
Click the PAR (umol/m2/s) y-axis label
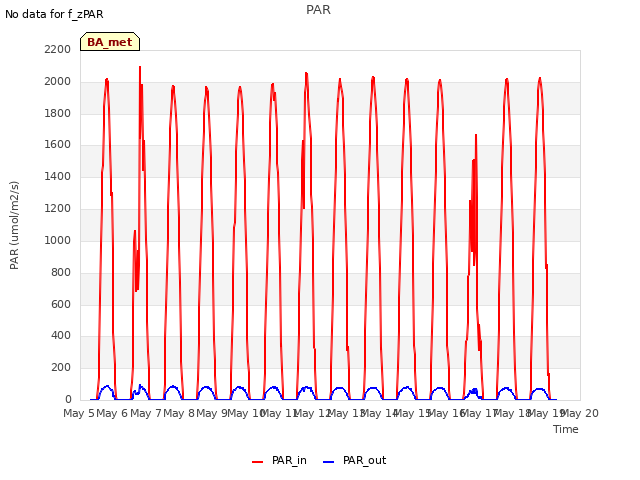pyautogui.click(x=14, y=225)
